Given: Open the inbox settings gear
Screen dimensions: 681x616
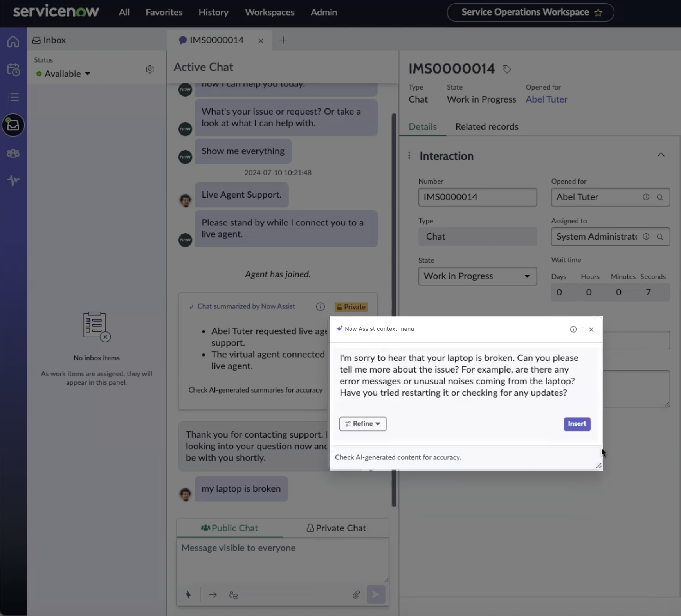Looking at the screenshot, I should click(150, 69).
